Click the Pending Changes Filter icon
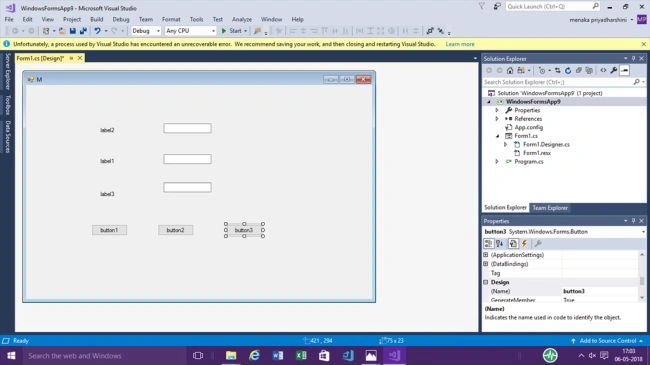This screenshot has width=650, height=365. pyautogui.click(x=542, y=71)
